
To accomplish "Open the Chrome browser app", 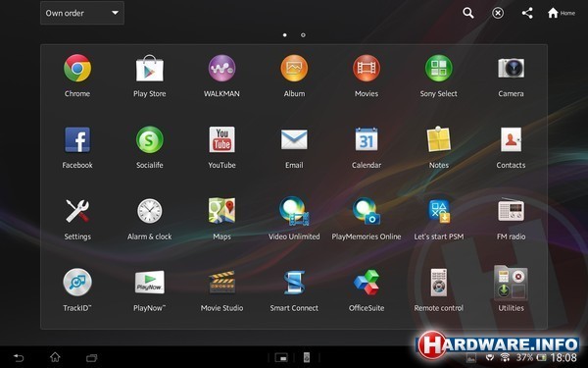I will pos(77,69).
